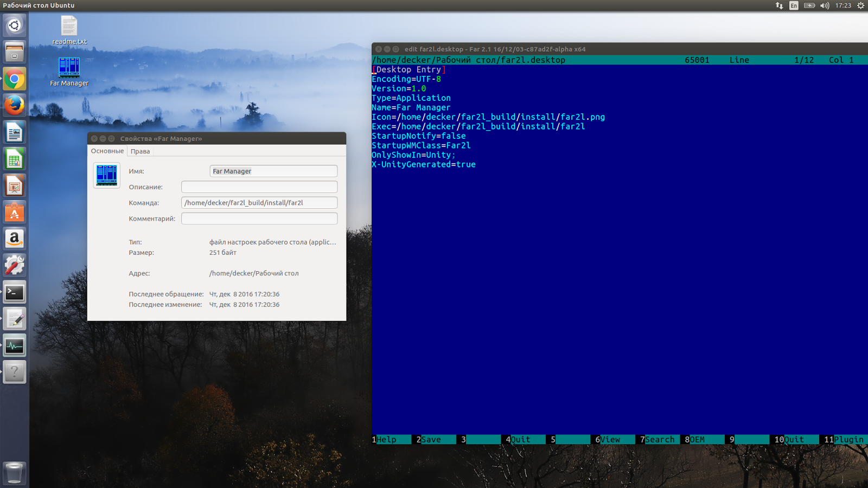Click the Exec= line in the editor
The width and height of the screenshot is (868, 488).
pyautogui.click(x=478, y=127)
